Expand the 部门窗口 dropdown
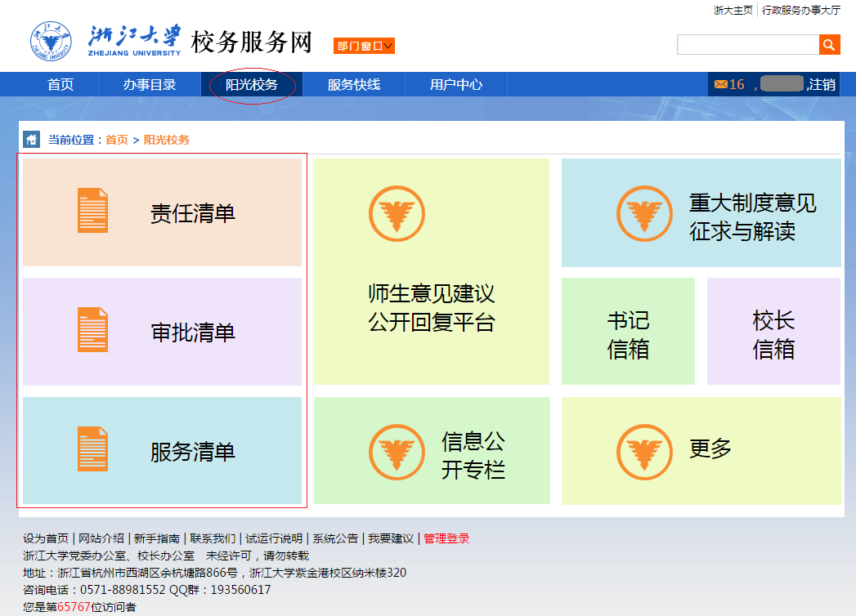This screenshot has height=616, width=856. [364, 46]
